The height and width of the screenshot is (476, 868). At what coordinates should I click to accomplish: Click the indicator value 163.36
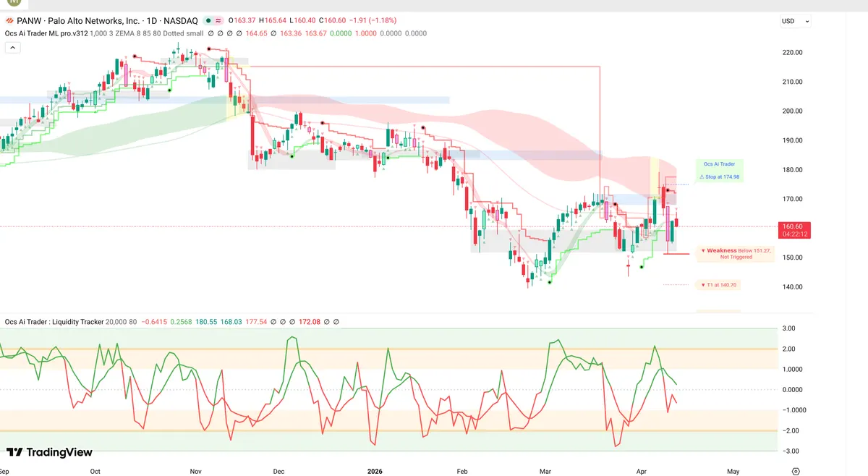click(290, 33)
